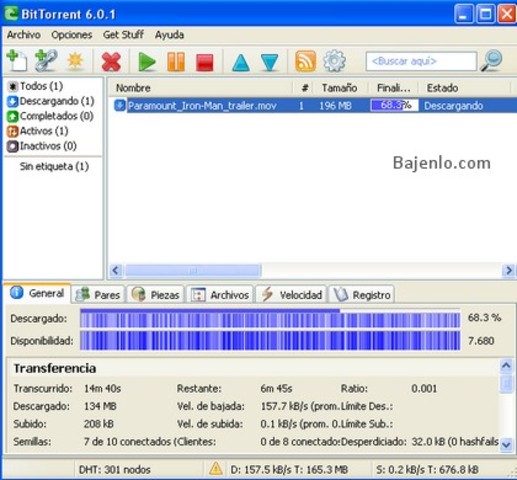Click the 'D: 157.5 kB/s' download status entry
517x480 pixels.
[289, 470]
